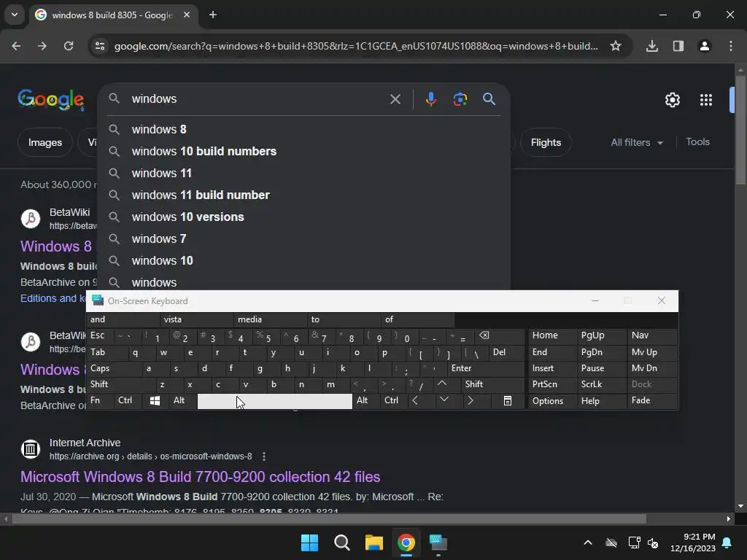The width and height of the screenshot is (747, 560).
Task: Open Options on the On-Screen Keyboard
Action: (551, 401)
